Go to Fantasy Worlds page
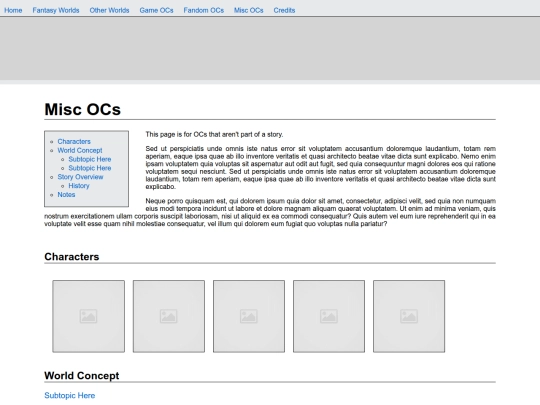 (x=56, y=10)
